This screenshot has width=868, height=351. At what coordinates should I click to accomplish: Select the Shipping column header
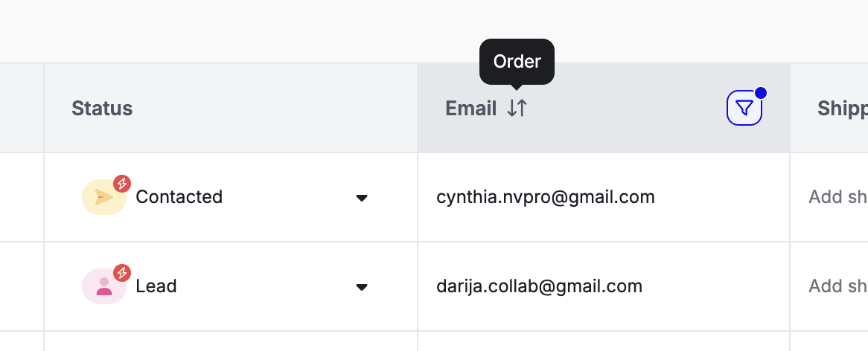pos(829,109)
